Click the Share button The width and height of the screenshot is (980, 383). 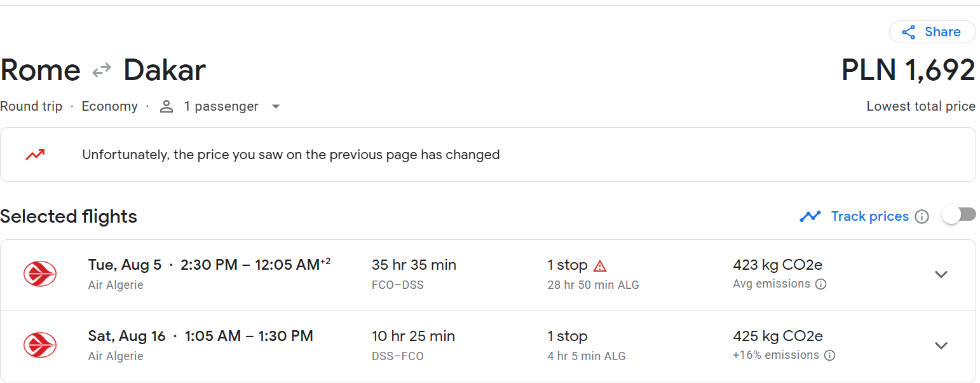click(932, 32)
